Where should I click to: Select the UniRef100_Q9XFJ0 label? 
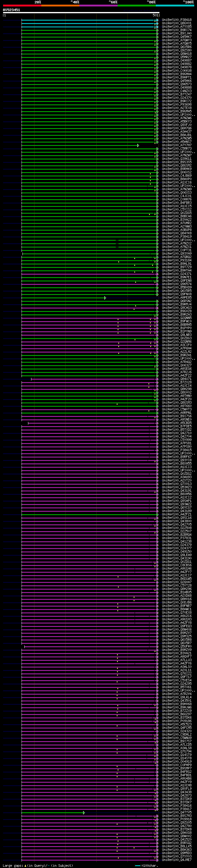pos(177,125)
